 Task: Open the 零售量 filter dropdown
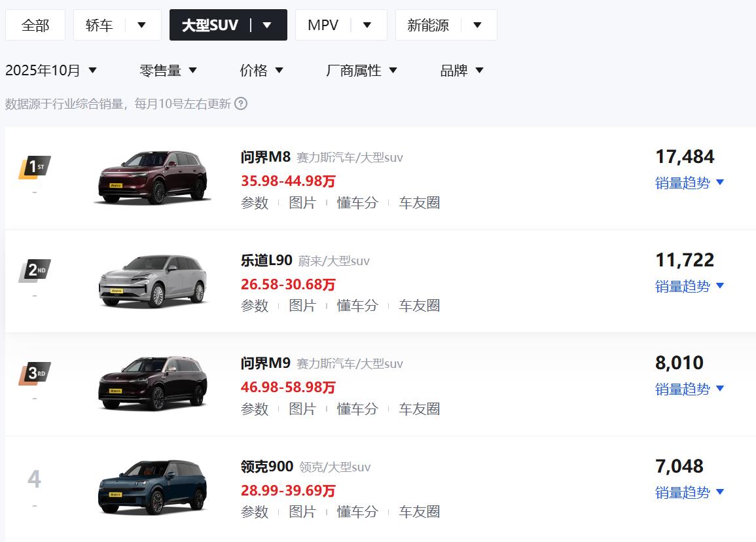168,70
